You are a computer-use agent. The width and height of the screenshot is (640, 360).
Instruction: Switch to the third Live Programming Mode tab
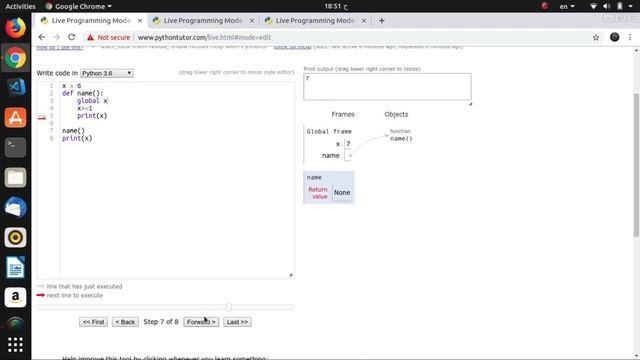[314, 20]
